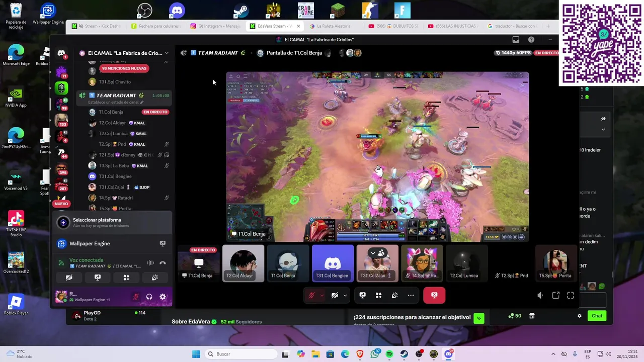The width and height of the screenshot is (644, 362).
Task: Toggle noise suppression waveform icon
Action: coord(150,262)
